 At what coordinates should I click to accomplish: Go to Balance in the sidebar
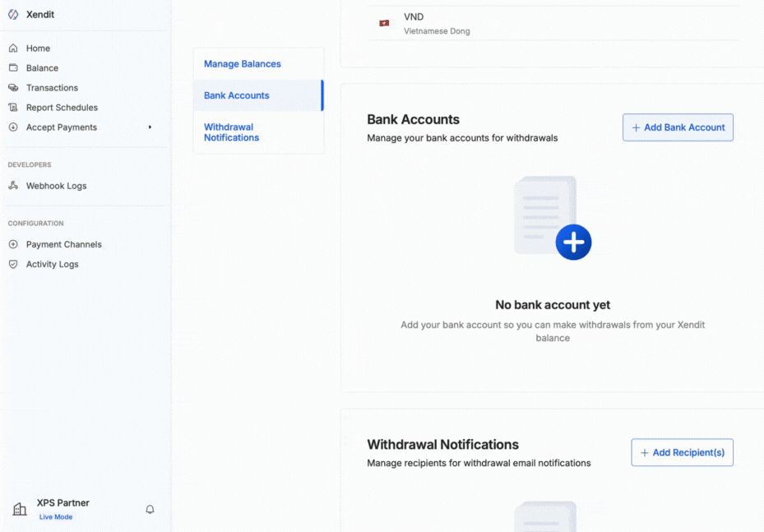(42, 67)
